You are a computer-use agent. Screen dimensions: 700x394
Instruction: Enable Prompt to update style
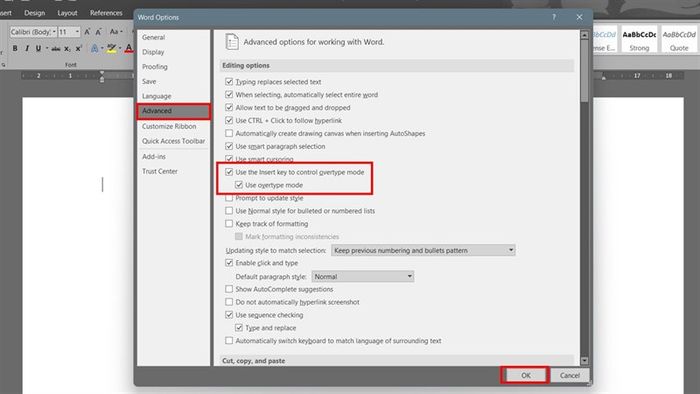(229, 198)
